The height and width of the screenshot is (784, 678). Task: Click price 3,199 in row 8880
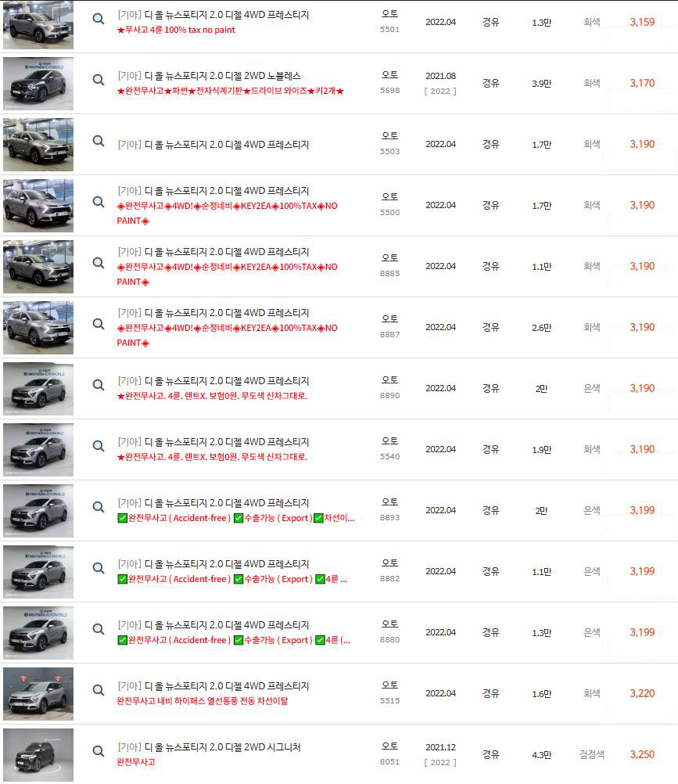click(642, 632)
